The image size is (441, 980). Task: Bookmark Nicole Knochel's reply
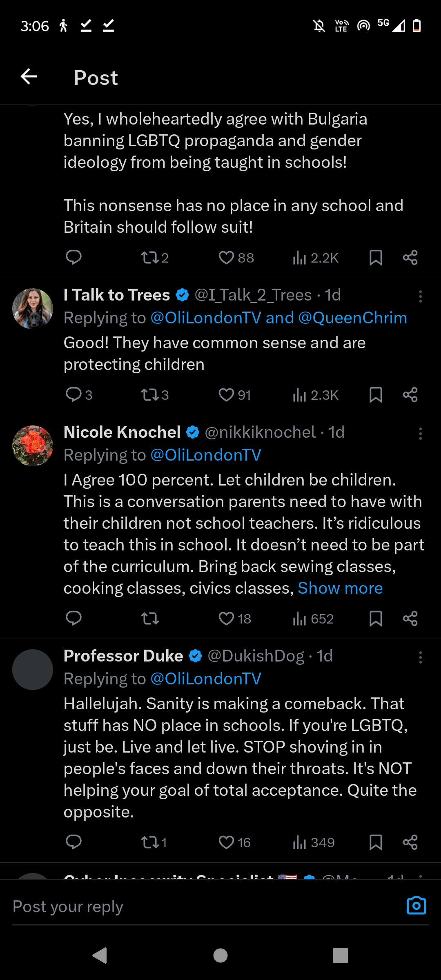pos(376,619)
